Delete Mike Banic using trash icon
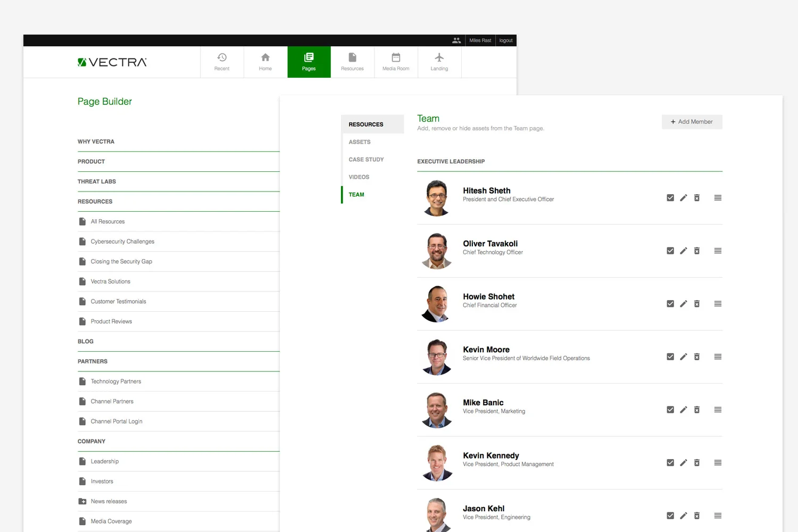The image size is (798, 532). coord(697,410)
